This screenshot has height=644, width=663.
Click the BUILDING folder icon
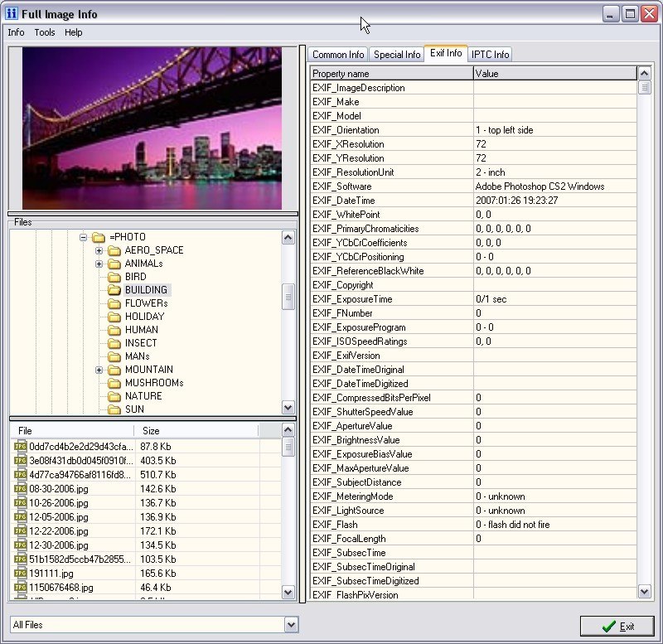(x=114, y=290)
